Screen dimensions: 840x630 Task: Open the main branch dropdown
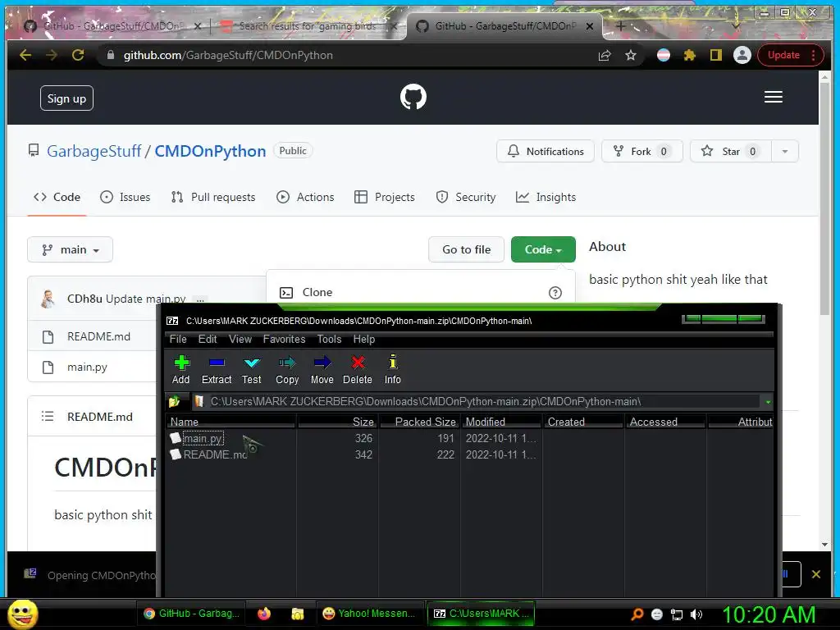pyautogui.click(x=71, y=249)
